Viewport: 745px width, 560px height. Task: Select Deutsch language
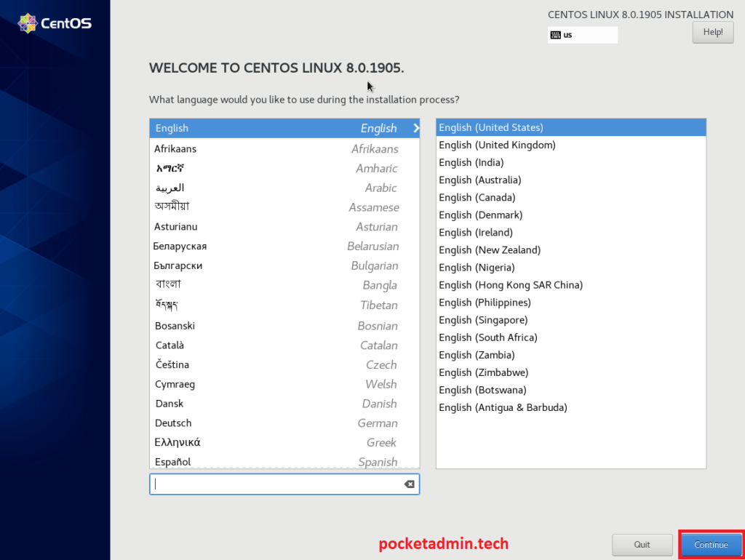point(284,423)
